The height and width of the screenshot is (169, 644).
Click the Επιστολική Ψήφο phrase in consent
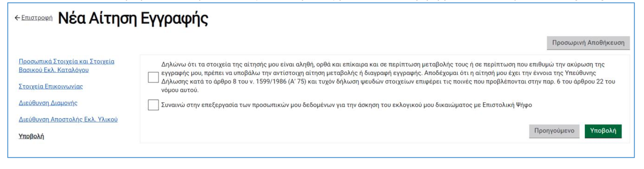(507, 105)
